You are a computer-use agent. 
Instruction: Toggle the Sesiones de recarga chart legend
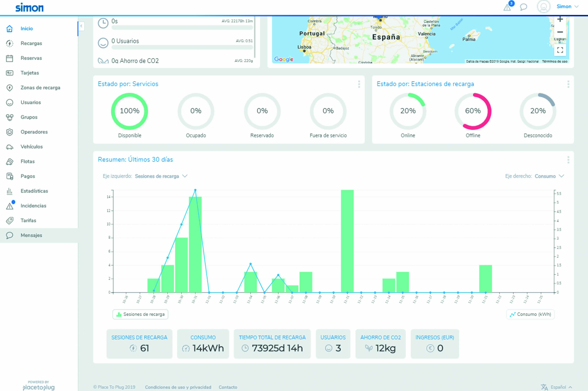140,314
